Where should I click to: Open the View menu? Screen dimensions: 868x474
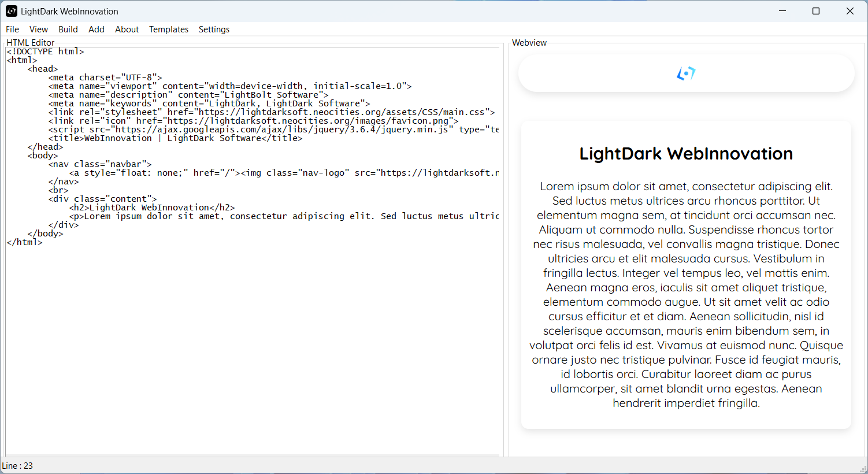(x=39, y=29)
